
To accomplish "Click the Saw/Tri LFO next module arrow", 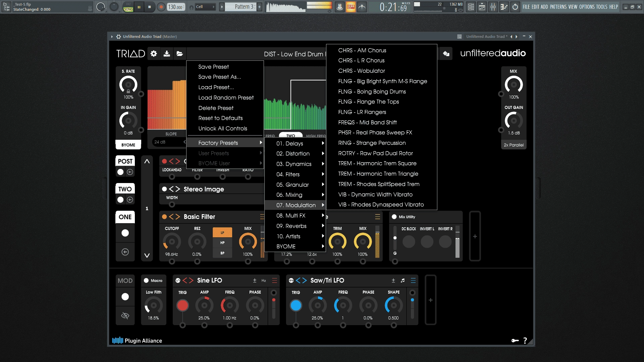I will [305, 281].
